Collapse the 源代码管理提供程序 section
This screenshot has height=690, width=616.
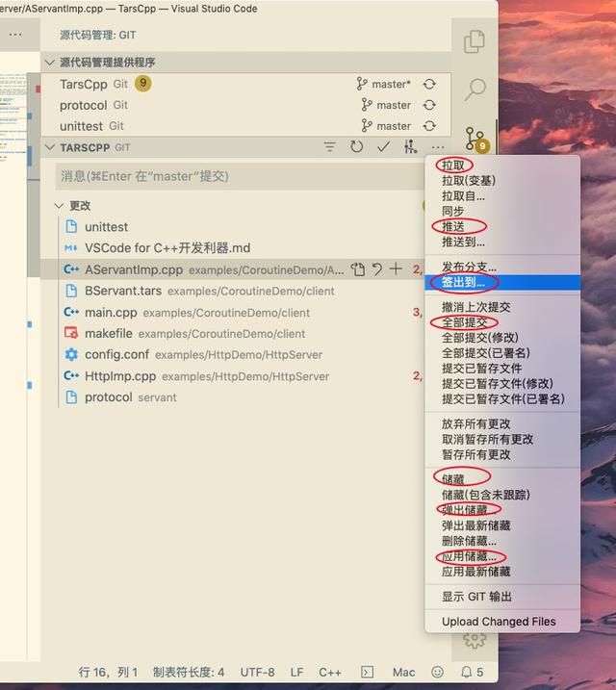click(50, 63)
